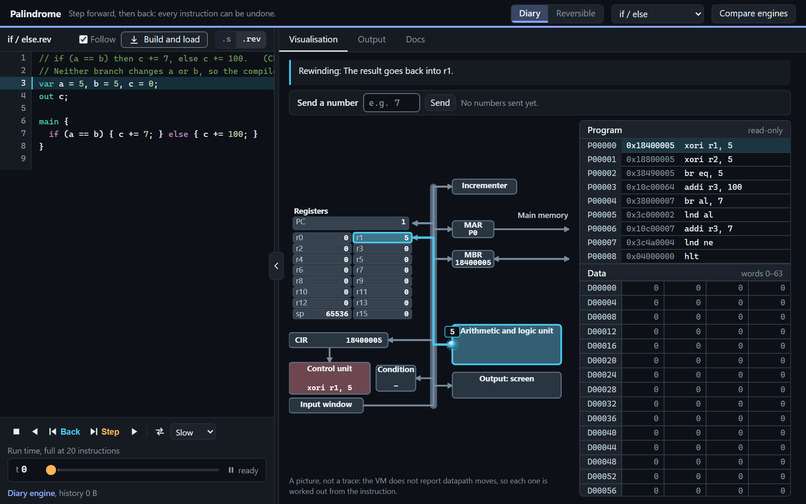This screenshot has height=504, width=806.
Task: Open the Docs tab
Action: point(415,39)
